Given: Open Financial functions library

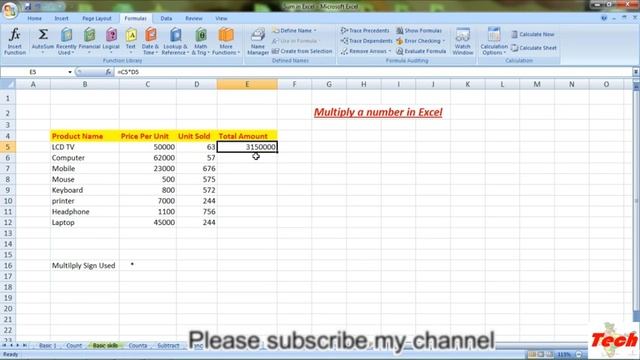Looking at the screenshot, I should pyautogui.click(x=89, y=41).
